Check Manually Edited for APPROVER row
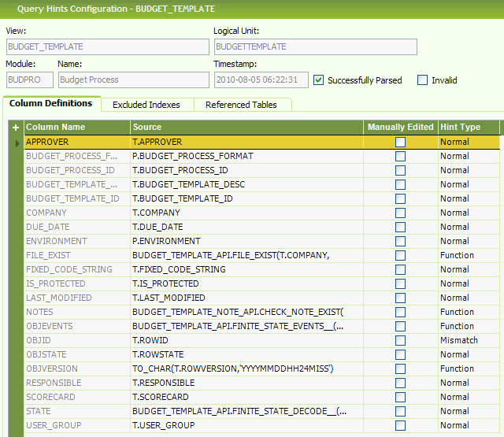The width and height of the screenshot is (504, 437). click(401, 143)
